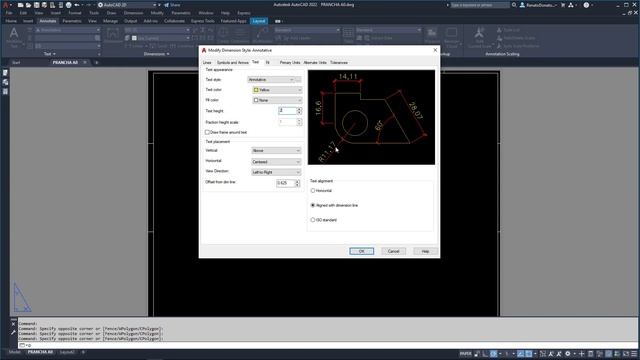Click the Sync Scale Positions icon
Screen dimensions: 640x360
(x=499, y=46)
